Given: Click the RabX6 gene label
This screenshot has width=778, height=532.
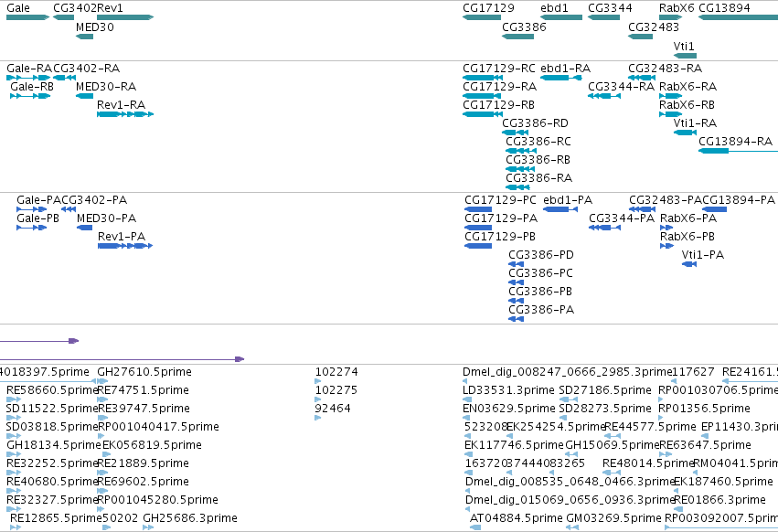Looking at the screenshot, I should (x=677, y=8).
